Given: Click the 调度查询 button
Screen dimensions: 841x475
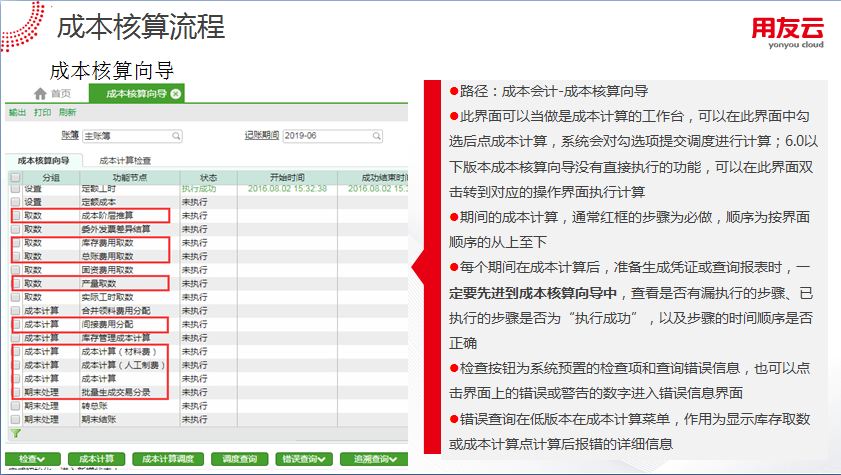Looking at the screenshot, I should [x=236, y=459].
